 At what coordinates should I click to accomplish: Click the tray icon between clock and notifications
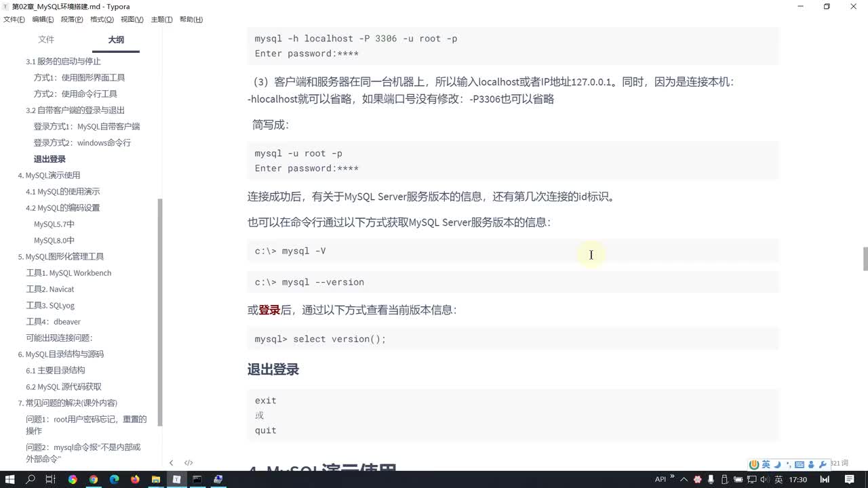point(825,479)
